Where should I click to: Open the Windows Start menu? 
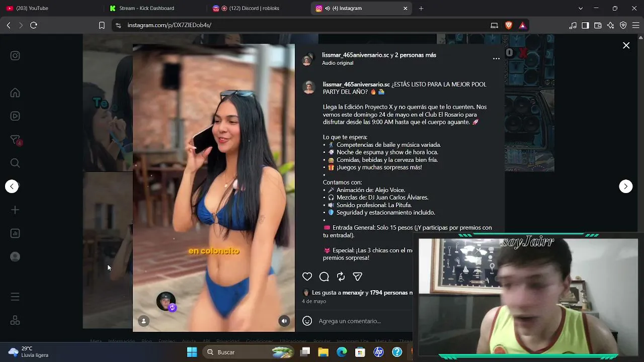[192, 352]
